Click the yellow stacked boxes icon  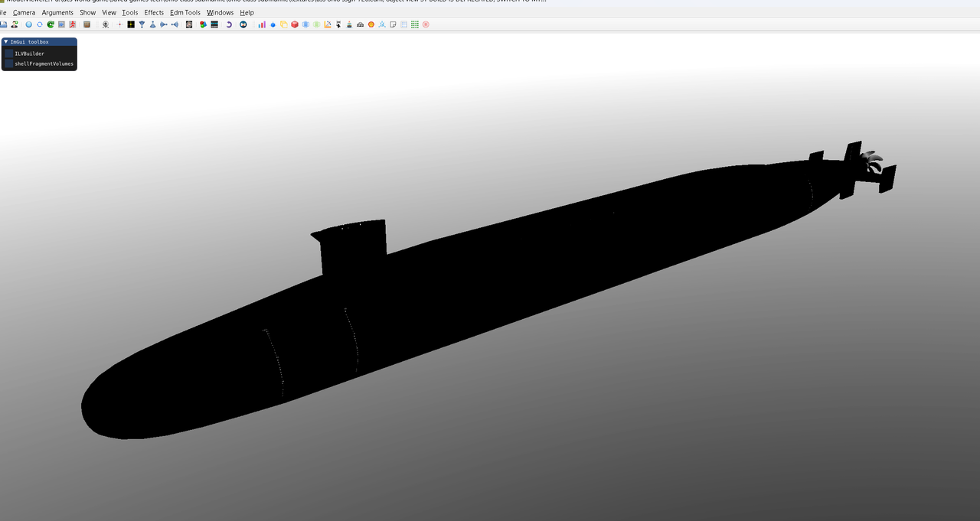click(283, 24)
